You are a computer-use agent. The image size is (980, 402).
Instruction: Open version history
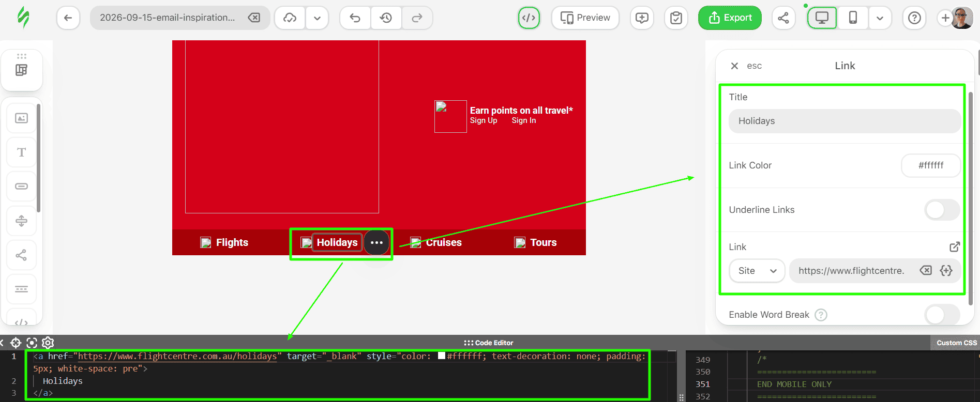pyautogui.click(x=386, y=18)
